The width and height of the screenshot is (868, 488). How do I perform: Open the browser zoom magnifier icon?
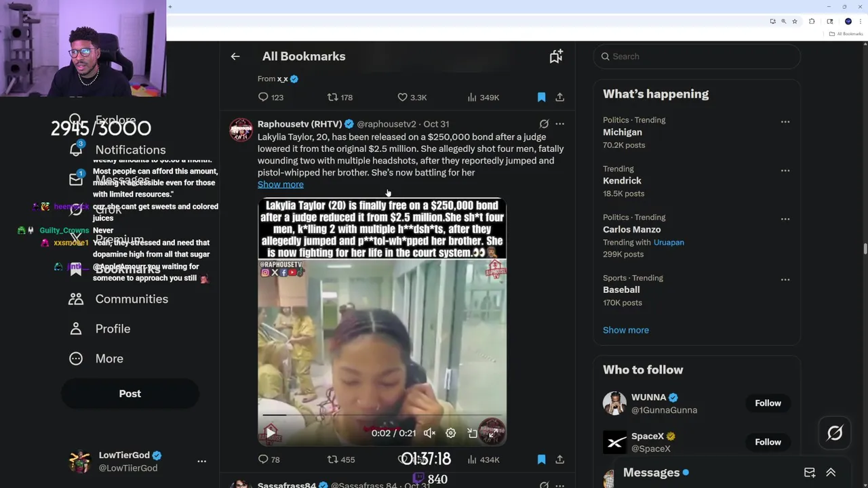783,22
